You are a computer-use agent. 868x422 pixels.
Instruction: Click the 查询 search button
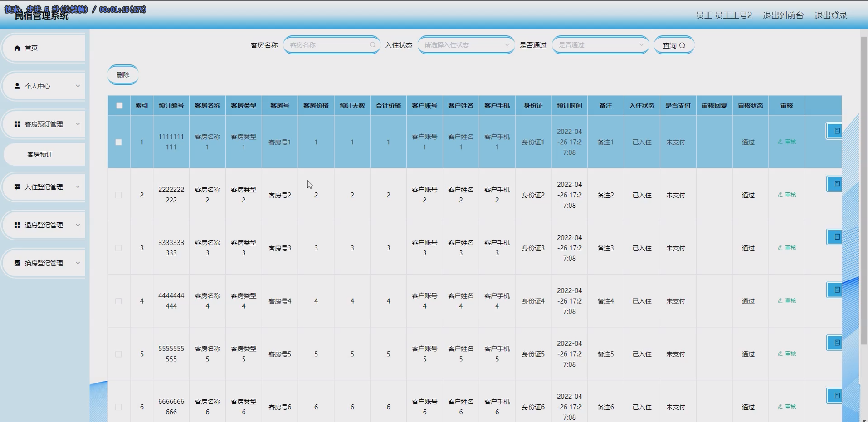pyautogui.click(x=674, y=45)
